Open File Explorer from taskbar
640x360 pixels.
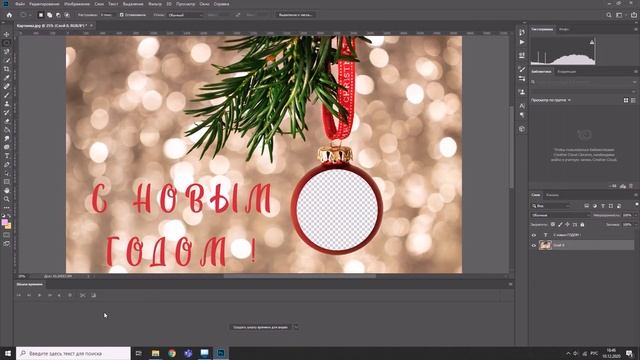coord(156,353)
